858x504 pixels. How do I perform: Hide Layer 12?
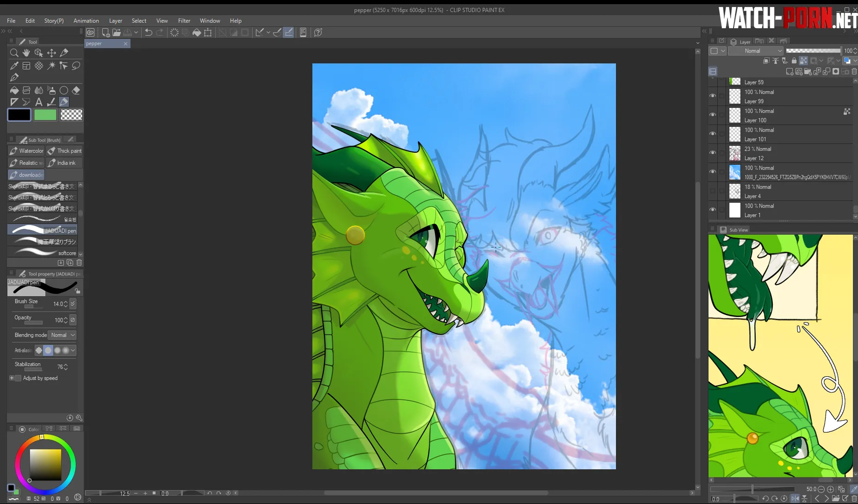tap(713, 153)
